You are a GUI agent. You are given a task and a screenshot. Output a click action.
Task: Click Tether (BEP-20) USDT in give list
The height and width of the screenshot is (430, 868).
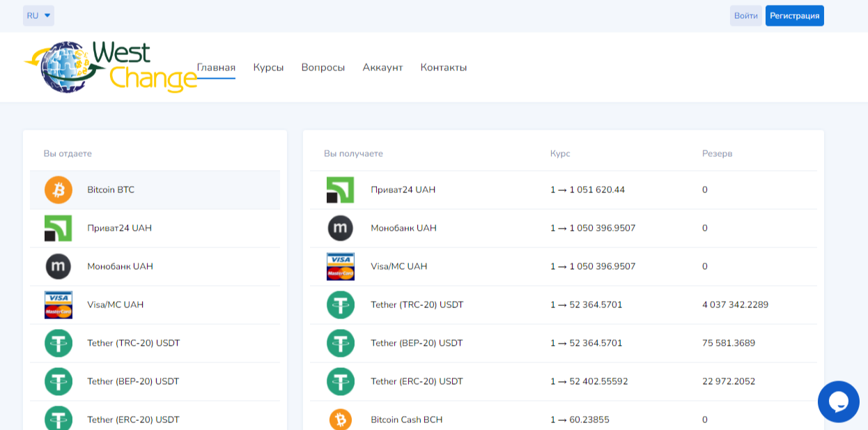[133, 381]
